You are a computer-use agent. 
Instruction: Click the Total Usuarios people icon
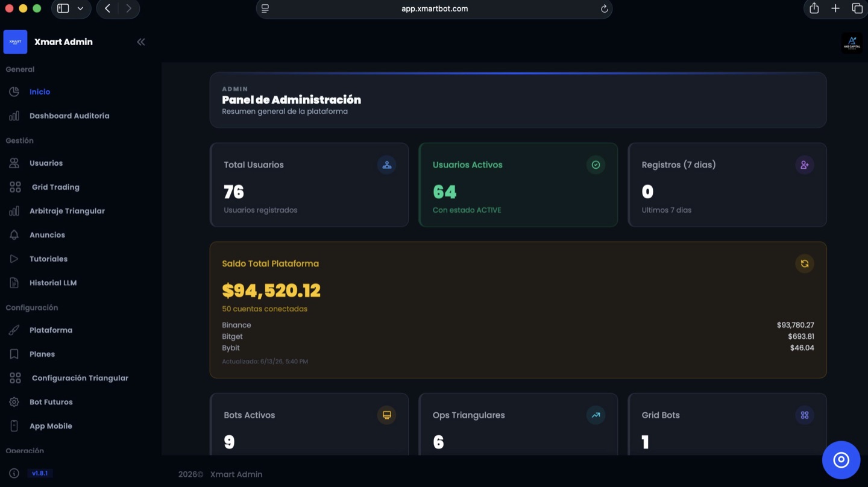point(386,165)
